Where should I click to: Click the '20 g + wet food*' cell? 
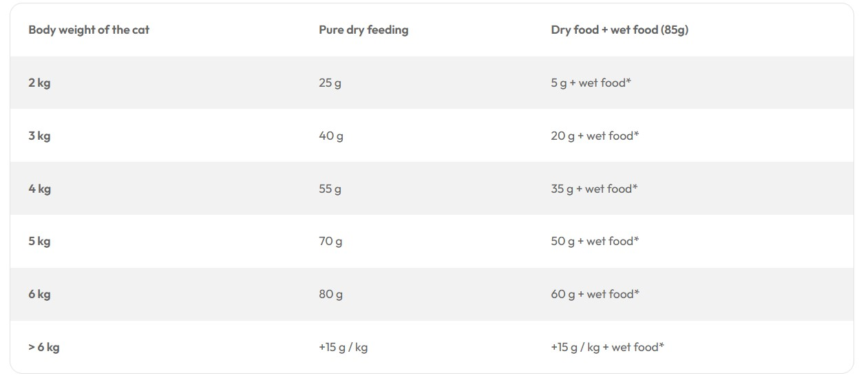pyautogui.click(x=595, y=136)
